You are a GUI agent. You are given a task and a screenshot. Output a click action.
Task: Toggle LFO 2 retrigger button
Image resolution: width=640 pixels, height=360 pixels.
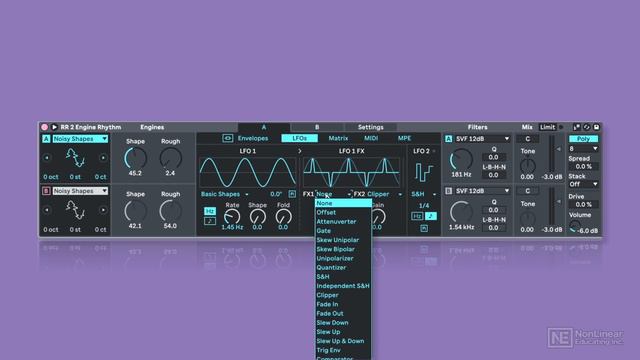tap(424, 228)
